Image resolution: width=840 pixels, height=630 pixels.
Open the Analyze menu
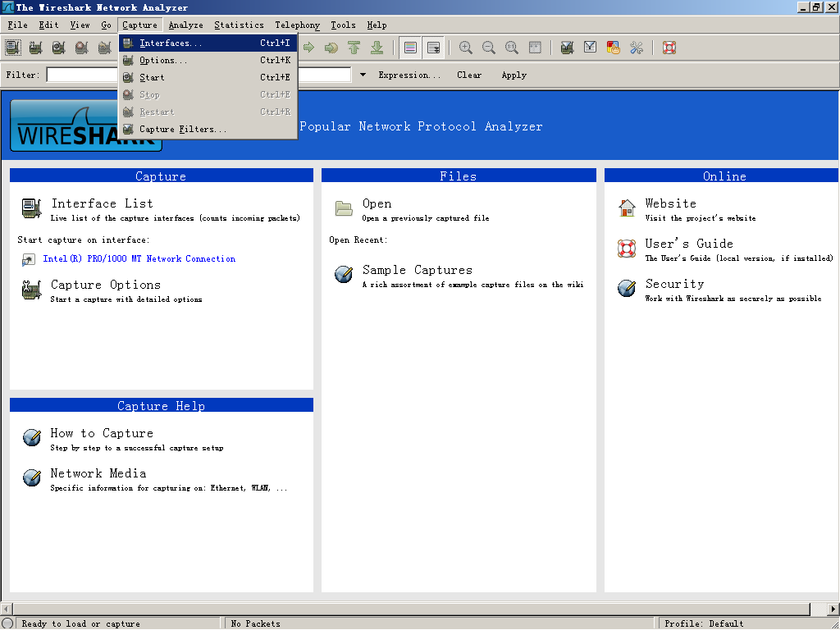pos(186,25)
